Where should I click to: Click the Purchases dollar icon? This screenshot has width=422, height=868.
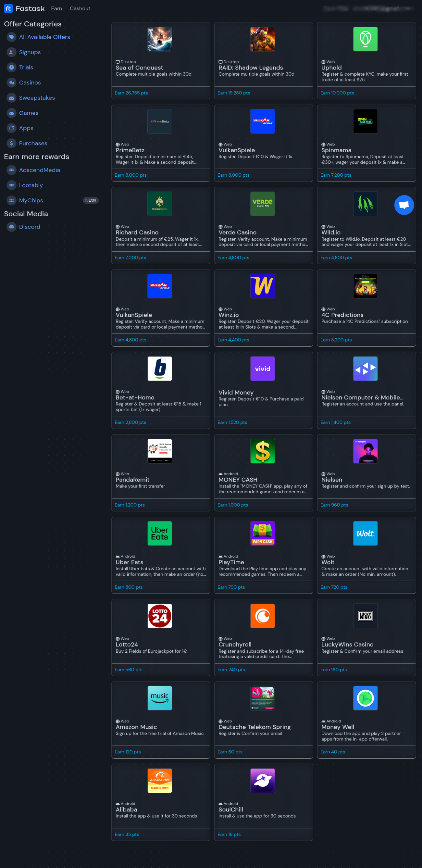pyautogui.click(x=12, y=143)
